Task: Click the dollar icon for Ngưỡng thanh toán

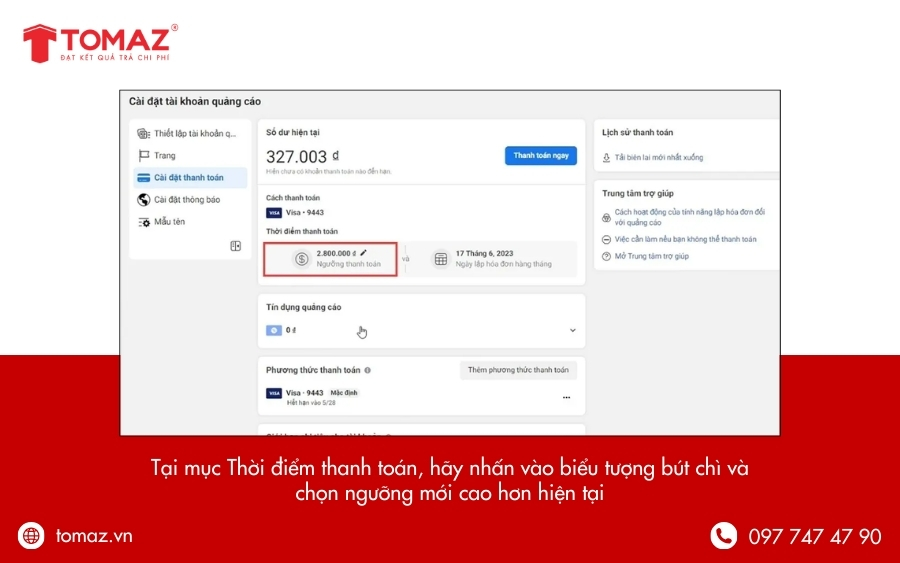Action: click(x=301, y=259)
